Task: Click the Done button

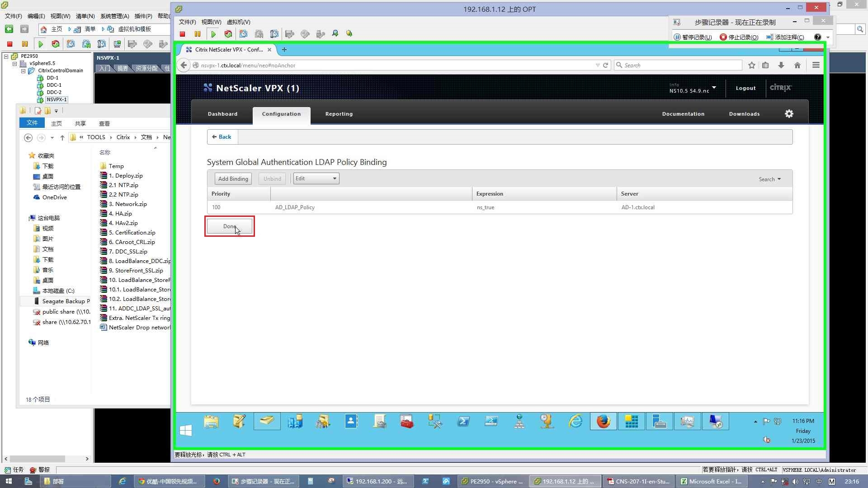Action: 230,226
